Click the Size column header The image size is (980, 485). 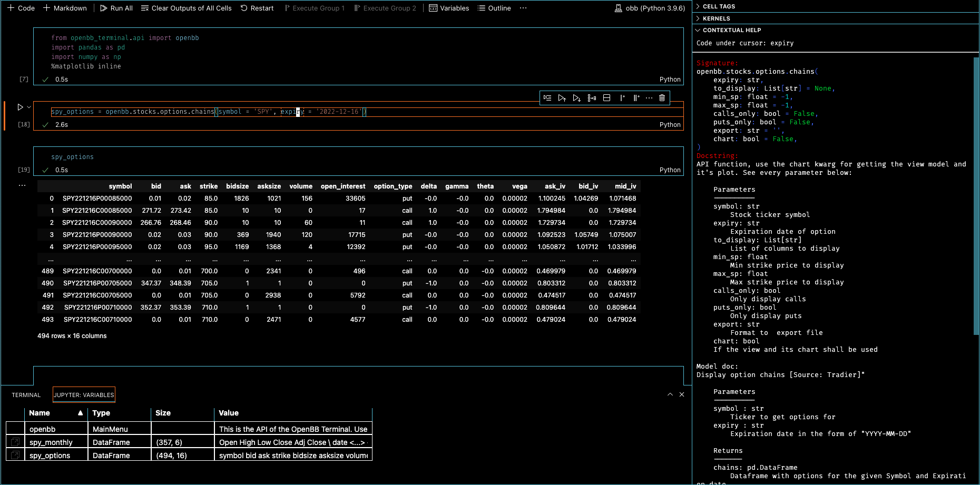(182, 413)
